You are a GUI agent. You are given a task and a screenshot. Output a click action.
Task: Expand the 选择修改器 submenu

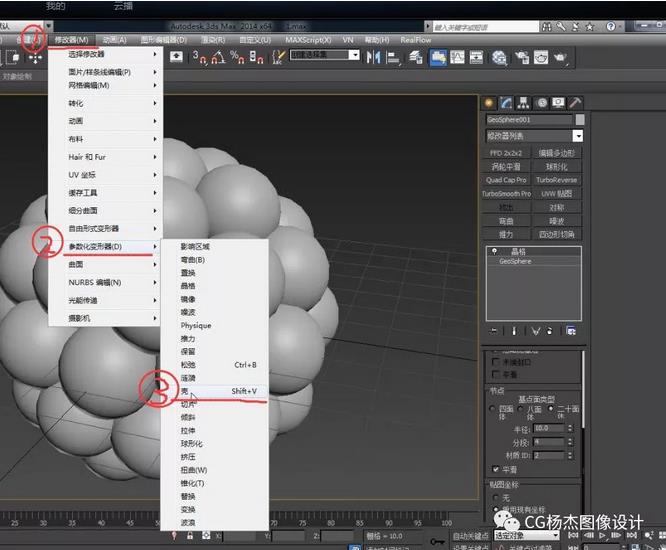(x=105, y=54)
